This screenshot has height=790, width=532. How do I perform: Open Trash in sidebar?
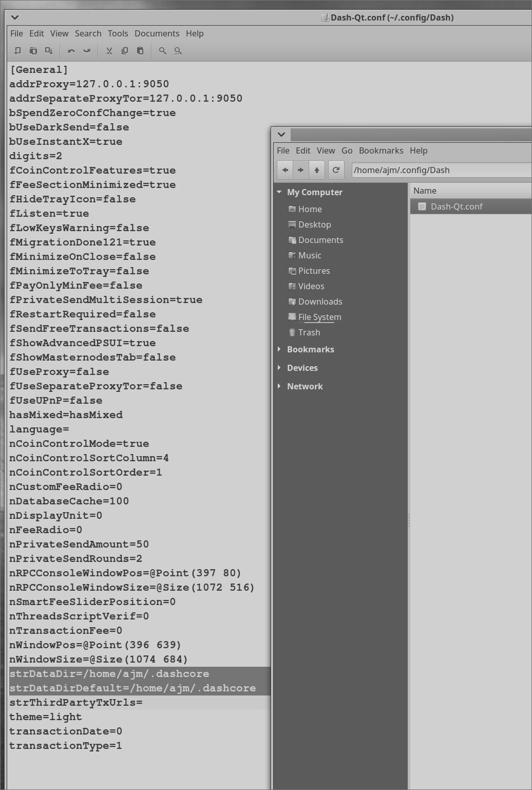pyautogui.click(x=304, y=332)
